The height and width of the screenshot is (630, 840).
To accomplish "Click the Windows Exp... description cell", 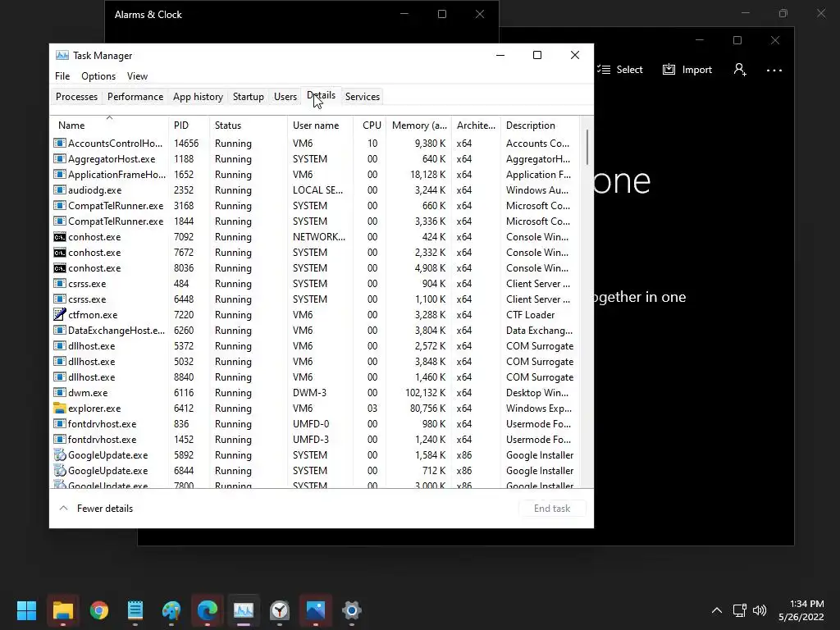I will 539,409.
